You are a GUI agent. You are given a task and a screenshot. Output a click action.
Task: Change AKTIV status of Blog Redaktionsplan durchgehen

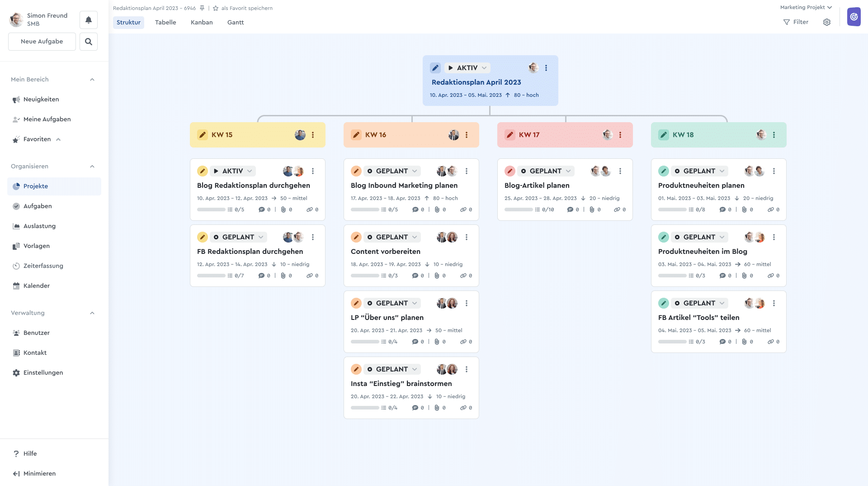(233, 171)
